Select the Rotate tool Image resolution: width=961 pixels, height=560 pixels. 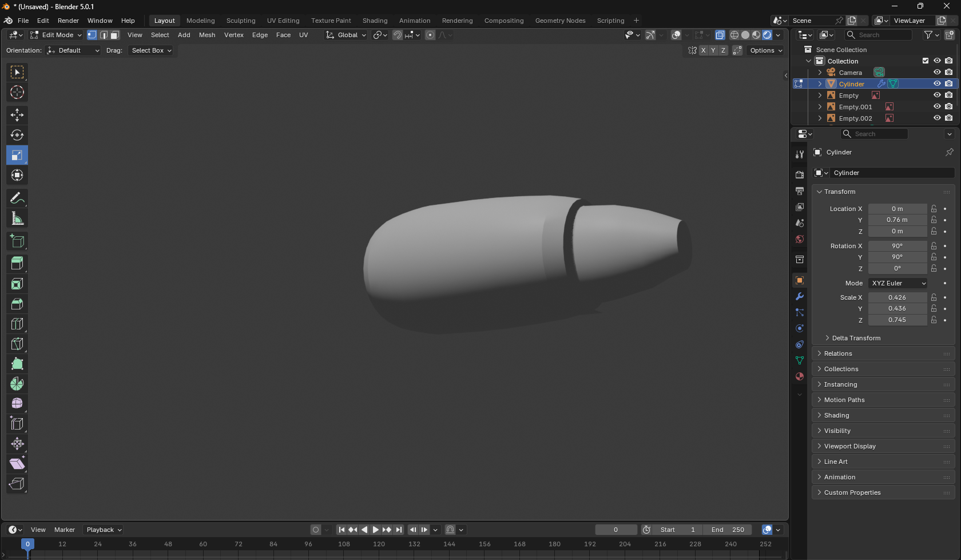(x=17, y=135)
